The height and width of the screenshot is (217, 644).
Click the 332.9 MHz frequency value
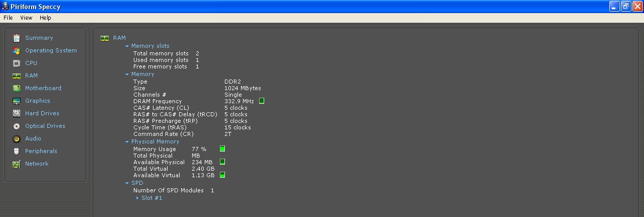[x=239, y=101]
